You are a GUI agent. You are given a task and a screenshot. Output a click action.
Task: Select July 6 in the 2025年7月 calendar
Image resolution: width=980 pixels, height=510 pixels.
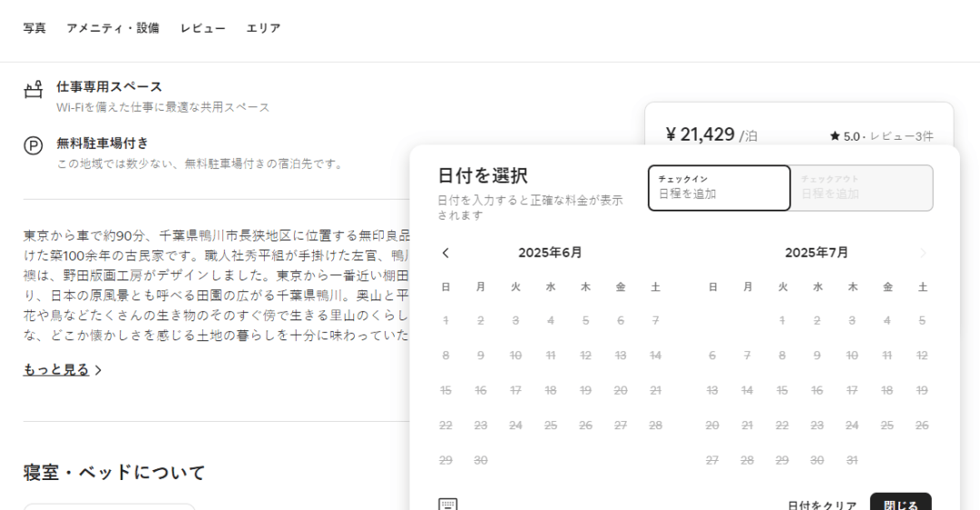click(712, 356)
